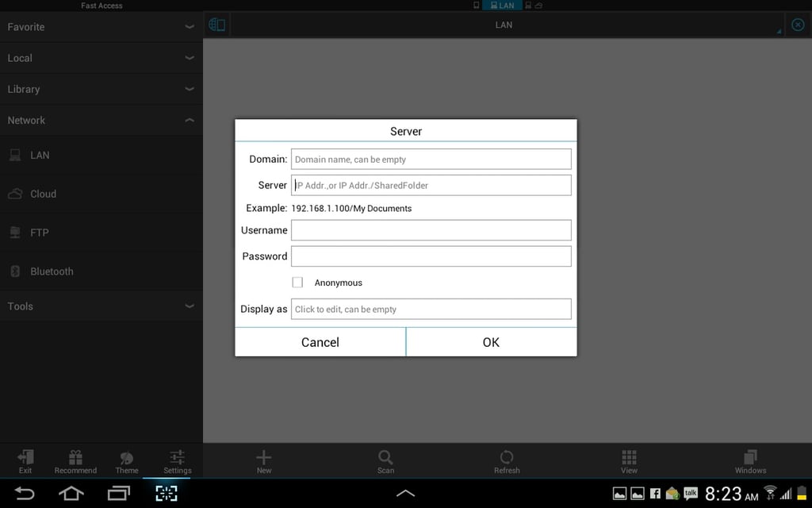Confirm the Server dialog with OK

pos(491,342)
